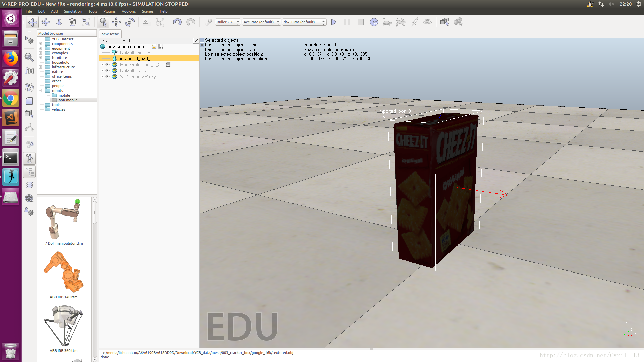Click the assemble/disassemble icon
This screenshot has width=644, height=362.
[x=147, y=22]
